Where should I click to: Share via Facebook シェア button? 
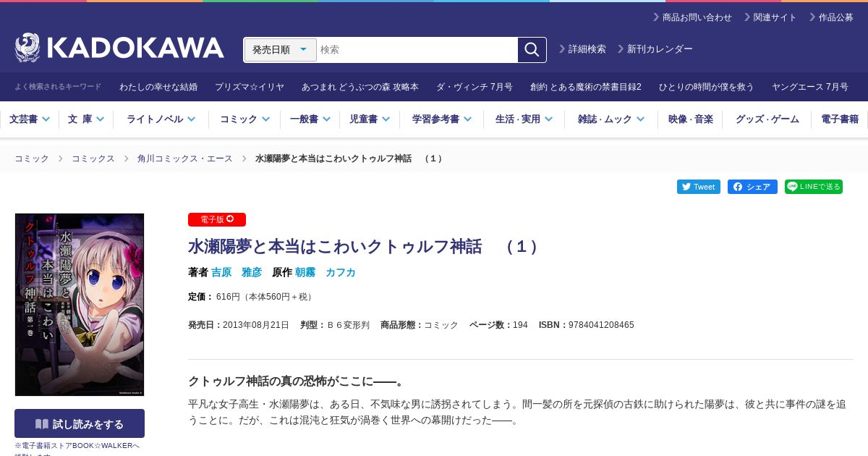point(752,187)
